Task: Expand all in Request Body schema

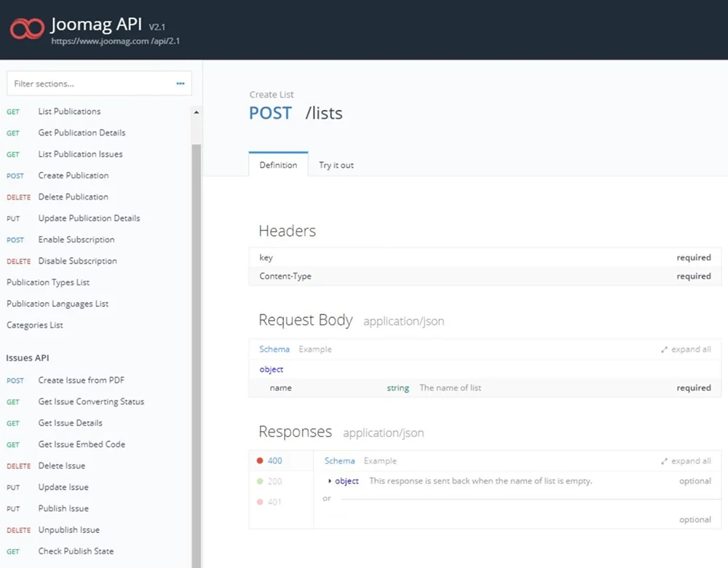Action: pyautogui.click(x=686, y=350)
